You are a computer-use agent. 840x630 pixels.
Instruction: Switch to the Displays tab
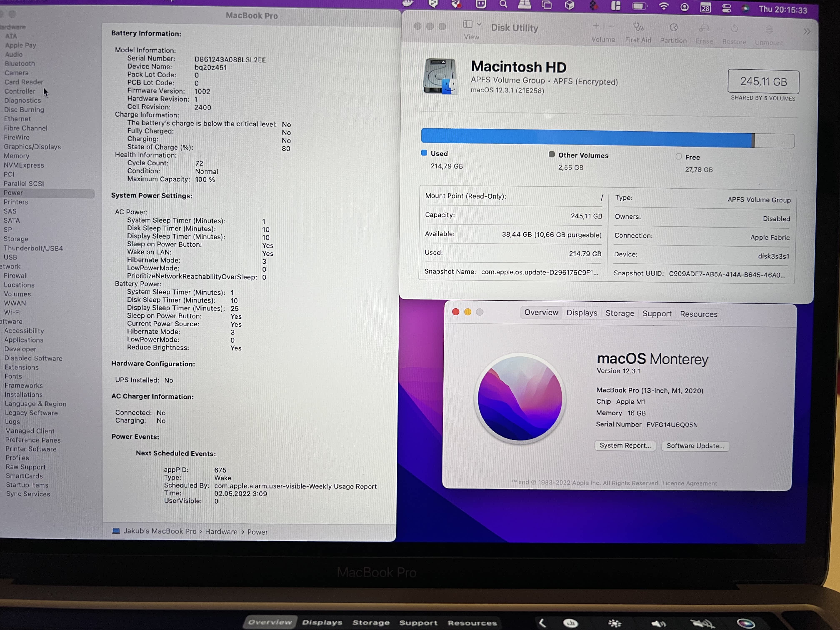tap(582, 313)
